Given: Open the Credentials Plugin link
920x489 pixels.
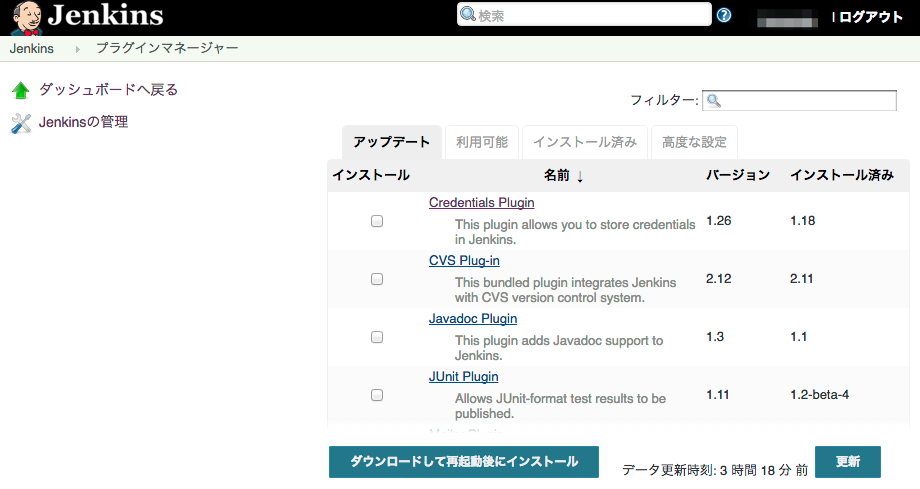Looking at the screenshot, I should click(482, 203).
